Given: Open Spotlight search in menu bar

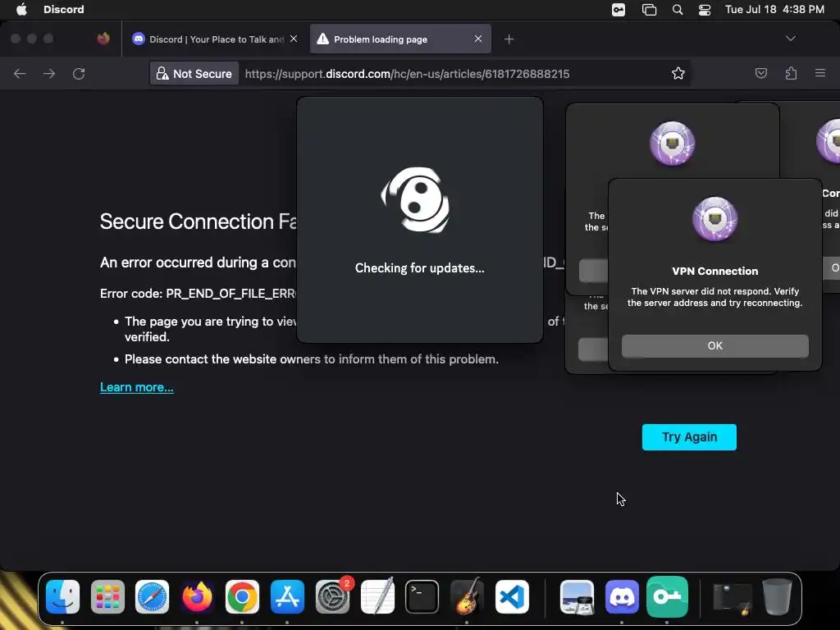Looking at the screenshot, I should [x=677, y=10].
